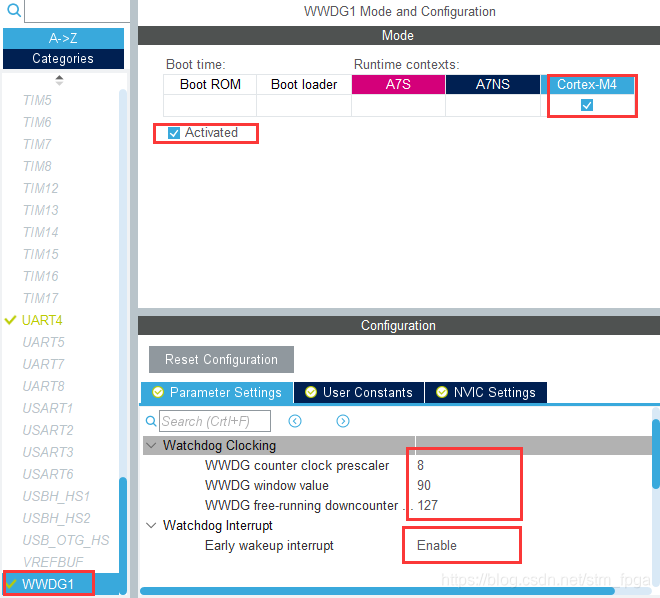Select USART1 in the peripheral list
Viewport: 660px width, 598px height.
tap(48, 408)
